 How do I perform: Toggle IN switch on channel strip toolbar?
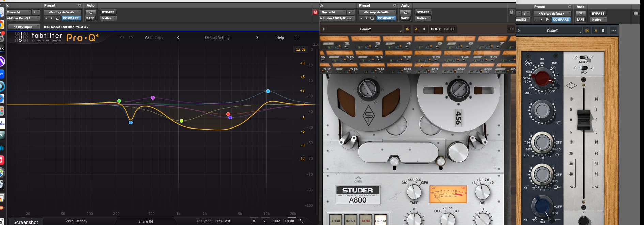tap(587, 30)
